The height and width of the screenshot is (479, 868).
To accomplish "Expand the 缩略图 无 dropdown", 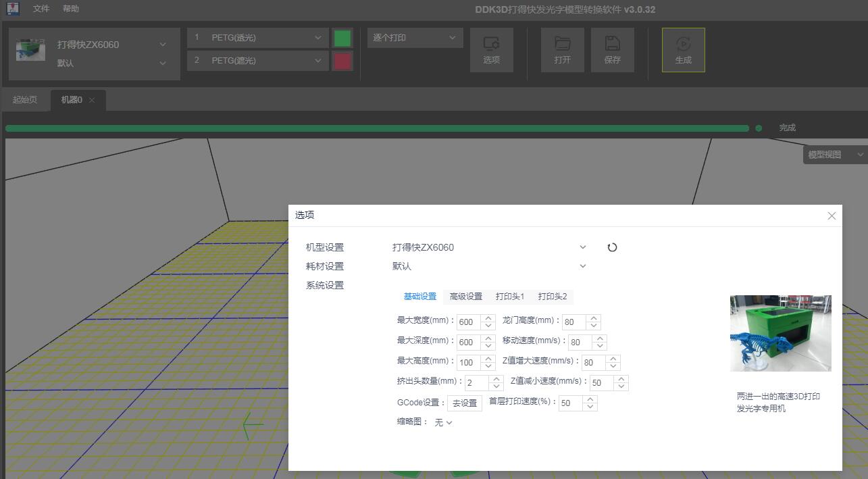I will [443, 422].
